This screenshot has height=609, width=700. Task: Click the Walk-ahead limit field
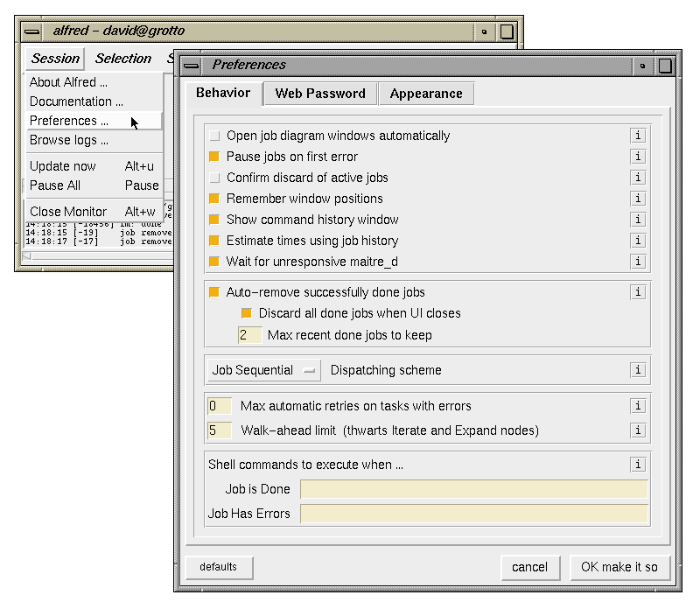(220, 430)
